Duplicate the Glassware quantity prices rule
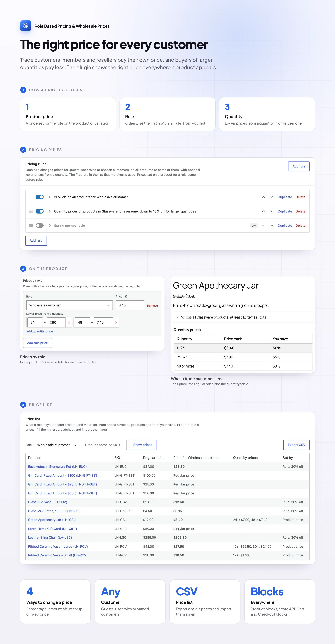335x644 pixels. tap(285, 211)
